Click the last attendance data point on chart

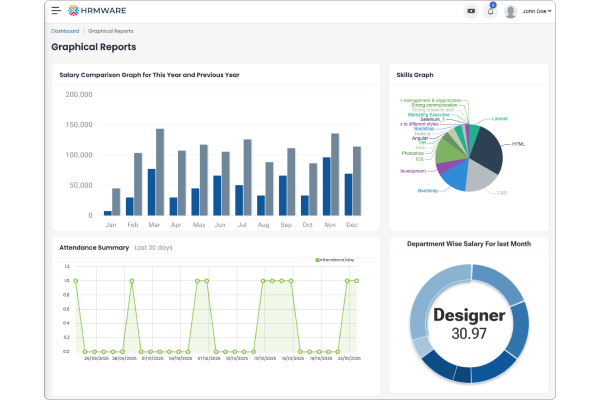(x=356, y=281)
